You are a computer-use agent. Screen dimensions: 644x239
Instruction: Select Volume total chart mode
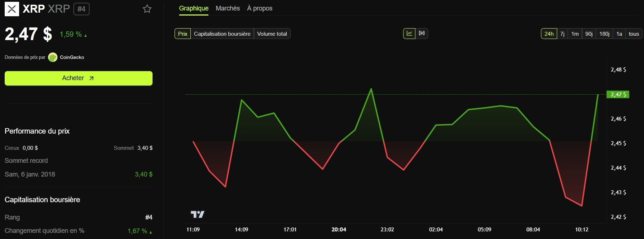[x=272, y=34]
